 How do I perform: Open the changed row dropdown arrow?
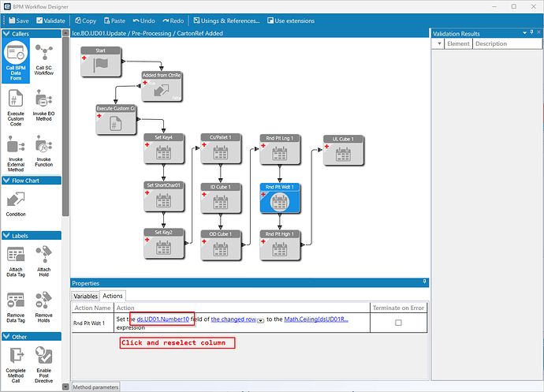tap(260, 320)
